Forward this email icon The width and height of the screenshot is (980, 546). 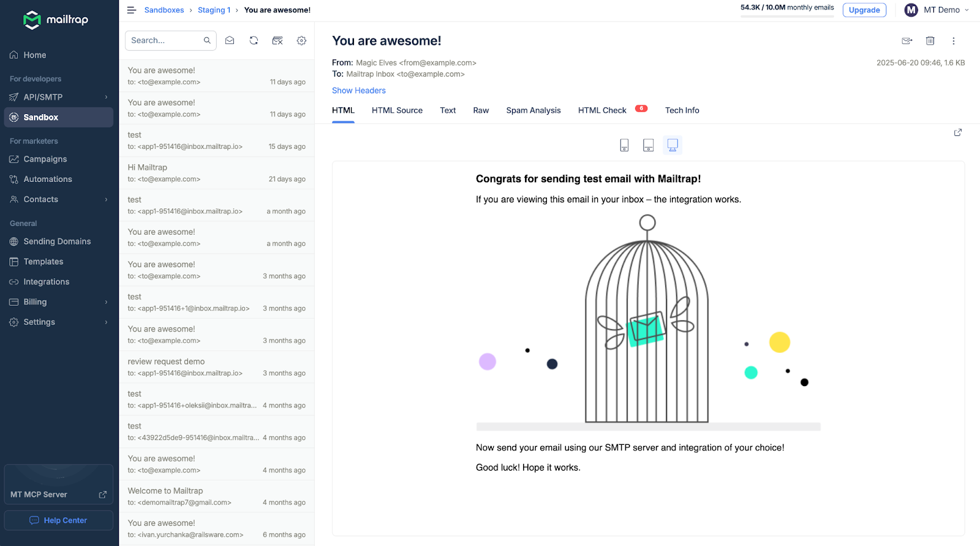click(907, 41)
